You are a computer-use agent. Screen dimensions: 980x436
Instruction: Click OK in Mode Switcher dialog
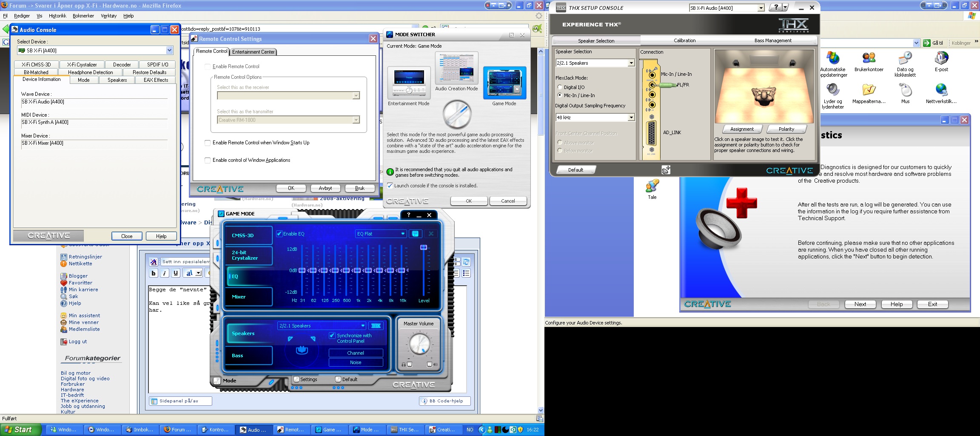tap(469, 201)
